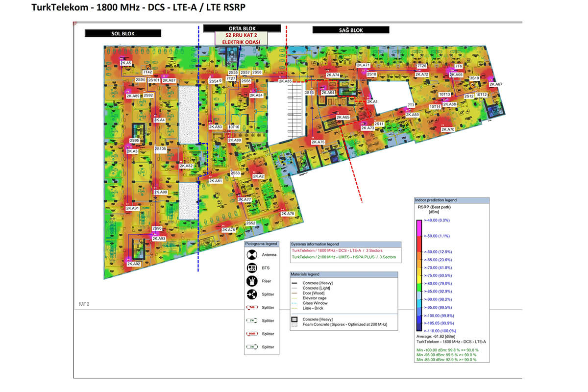Click antenna label 2K.A65 on the floor plan

(x=343, y=118)
